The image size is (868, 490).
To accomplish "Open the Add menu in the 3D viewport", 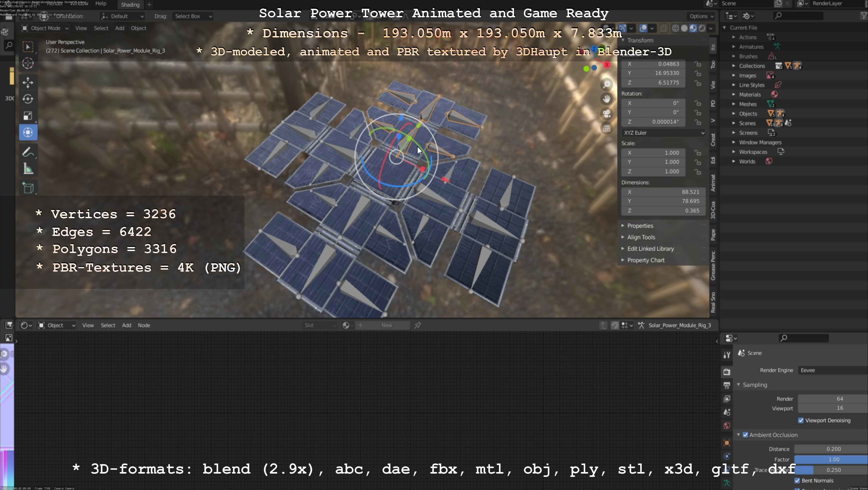I will [x=120, y=28].
